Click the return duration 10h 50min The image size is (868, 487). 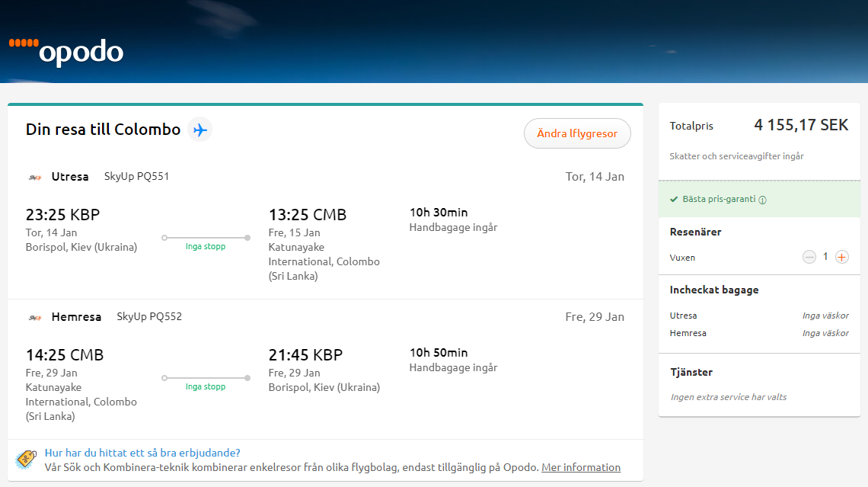click(439, 352)
